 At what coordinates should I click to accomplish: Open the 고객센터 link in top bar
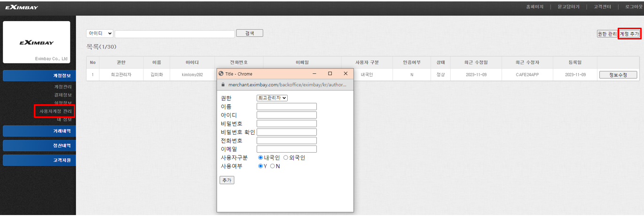[x=603, y=7]
